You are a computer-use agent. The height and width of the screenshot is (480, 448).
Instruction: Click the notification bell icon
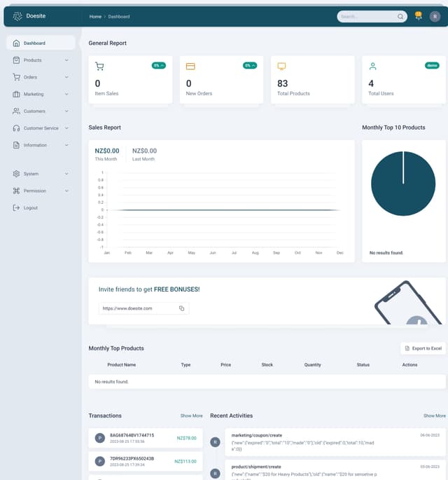coord(419,16)
